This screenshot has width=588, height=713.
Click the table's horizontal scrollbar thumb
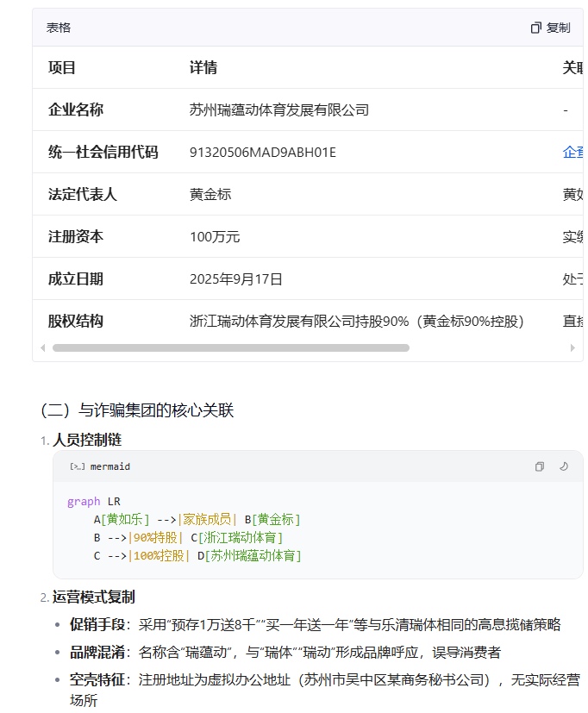click(230, 348)
